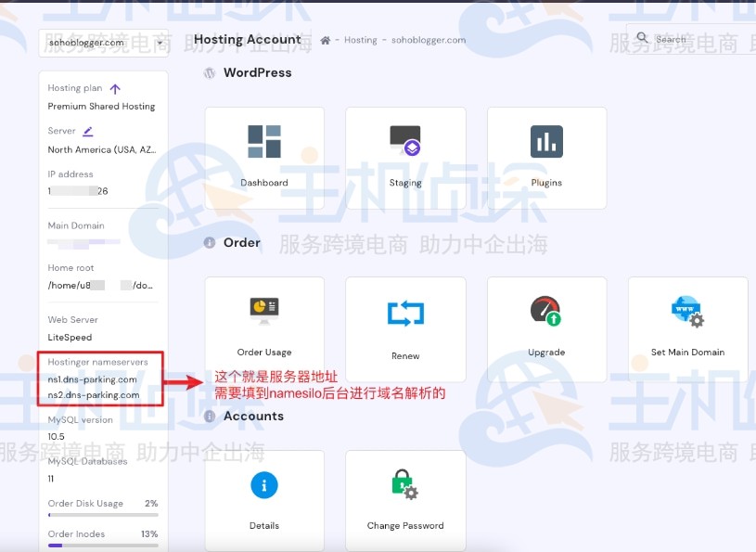Click the MySQL Databases count 11
The width and height of the screenshot is (756, 552).
click(51, 479)
